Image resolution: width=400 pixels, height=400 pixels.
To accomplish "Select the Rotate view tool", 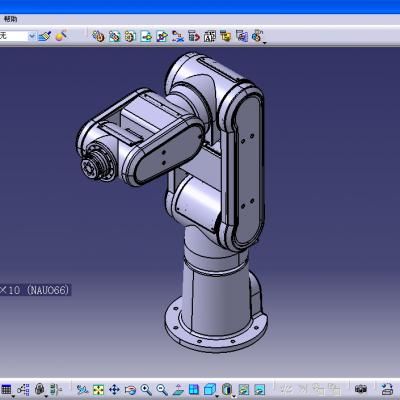I will click(130, 390).
